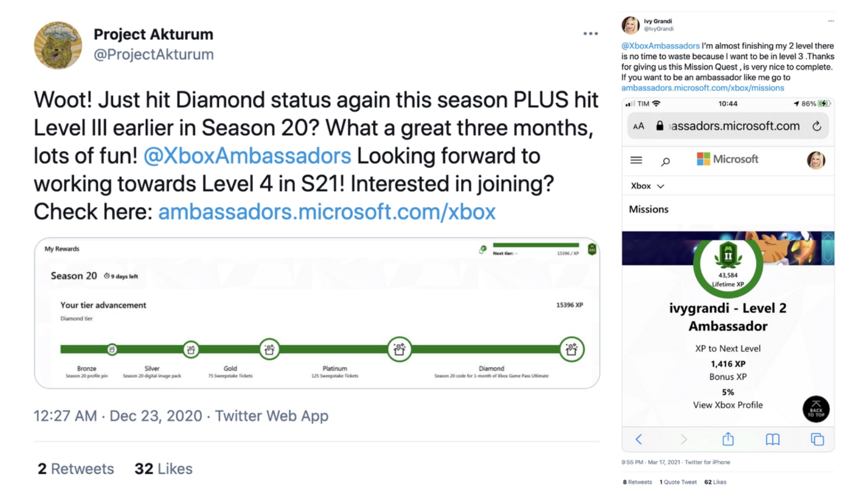Expand the Xbox dropdown chevron

[660, 186]
